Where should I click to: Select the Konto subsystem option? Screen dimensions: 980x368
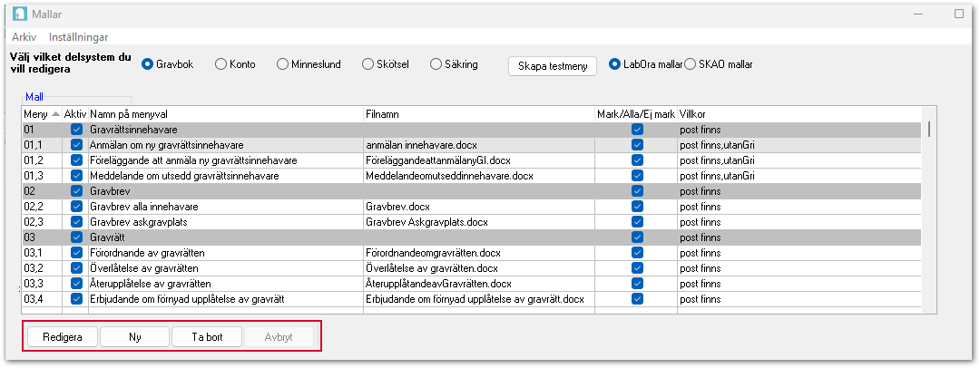point(220,64)
